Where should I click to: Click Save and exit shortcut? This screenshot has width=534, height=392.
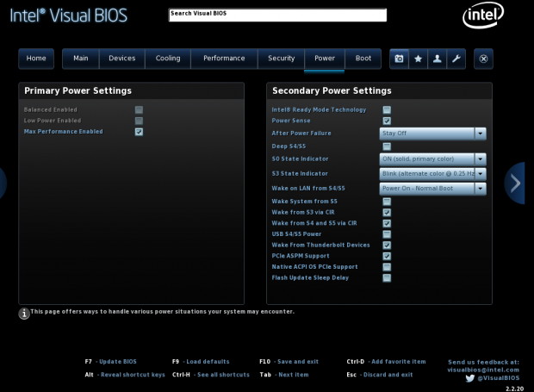click(x=298, y=362)
